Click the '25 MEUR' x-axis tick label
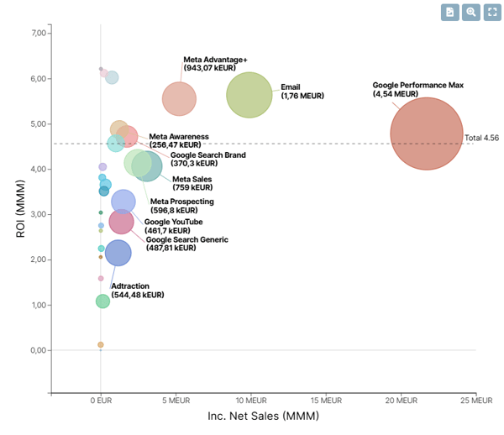Image resolution: width=504 pixels, height=435 pixels. coord(476,401)
